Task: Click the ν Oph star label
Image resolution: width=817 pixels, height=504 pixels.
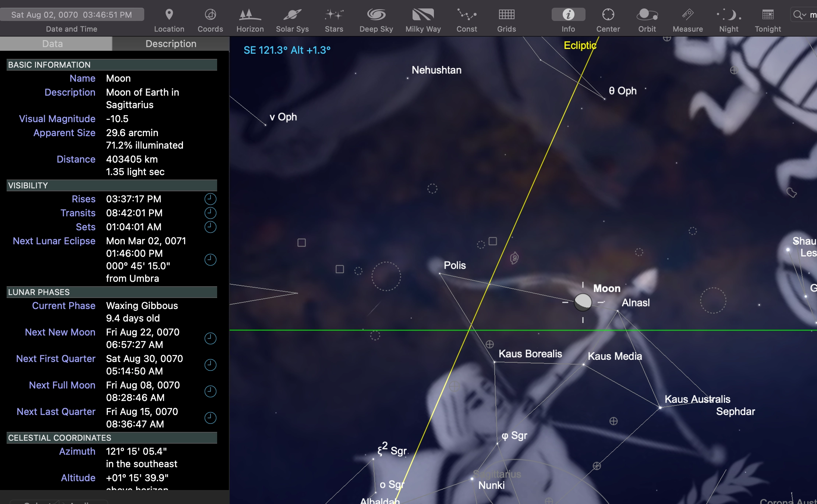Action: pos(283,117)
